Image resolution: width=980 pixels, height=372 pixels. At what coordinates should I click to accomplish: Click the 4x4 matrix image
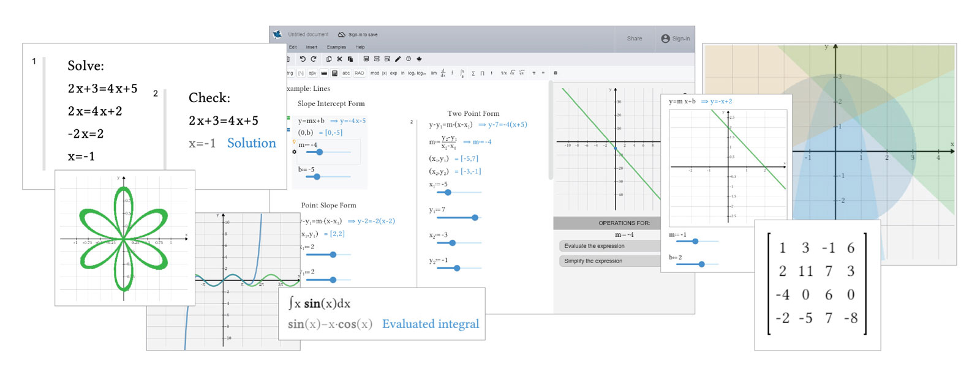point(817,285)
